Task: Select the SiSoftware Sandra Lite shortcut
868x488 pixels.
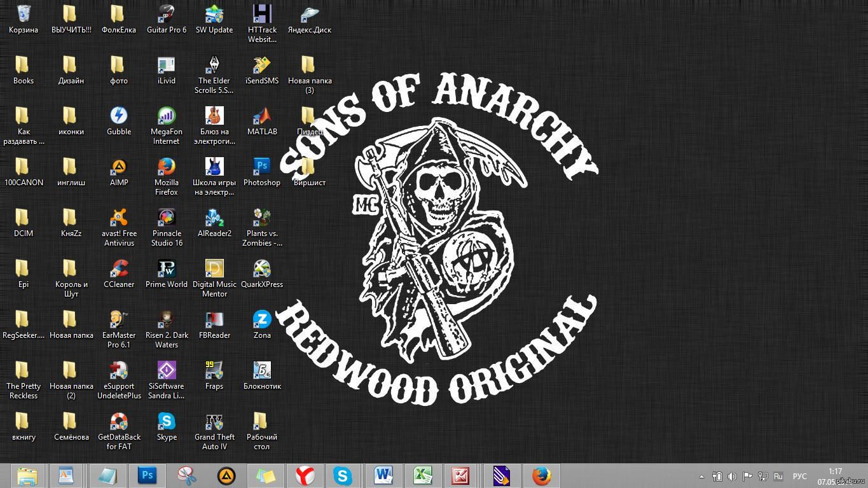Action: 167,380
